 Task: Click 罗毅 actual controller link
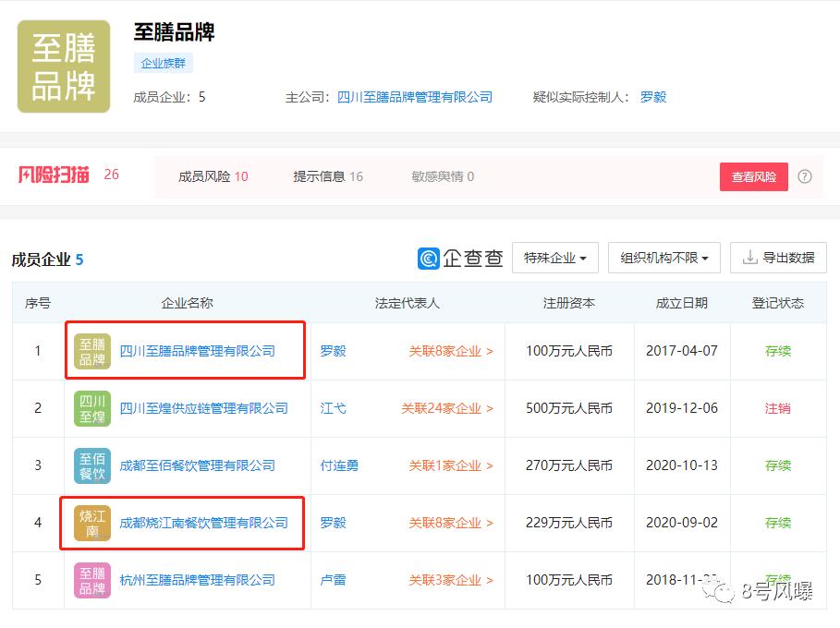pyautogui.click(x=652, y=96)
